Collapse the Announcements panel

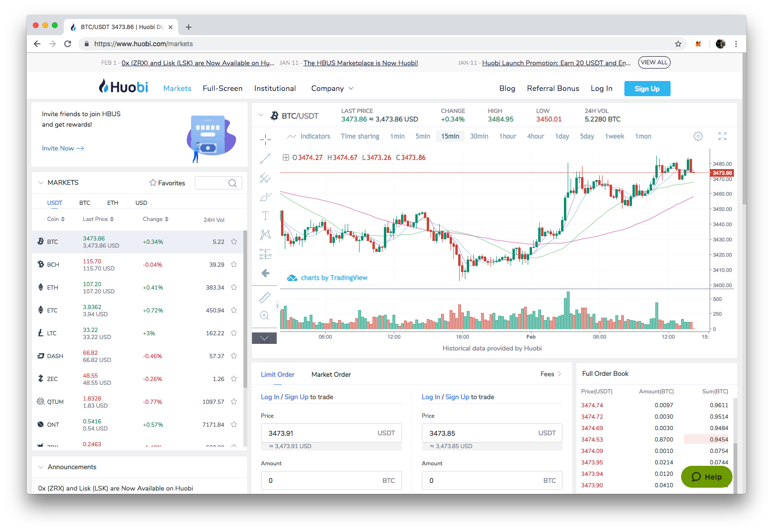41,467
